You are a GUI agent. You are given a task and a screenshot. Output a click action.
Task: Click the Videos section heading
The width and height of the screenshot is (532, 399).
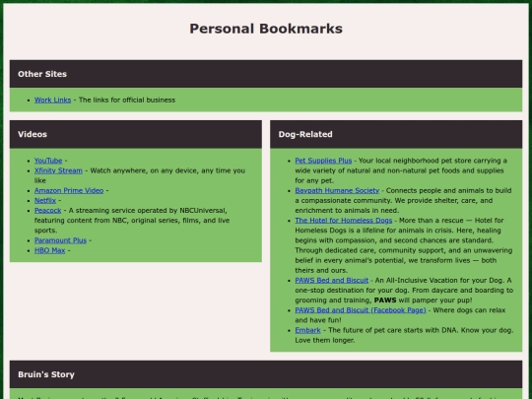(136, 134)
